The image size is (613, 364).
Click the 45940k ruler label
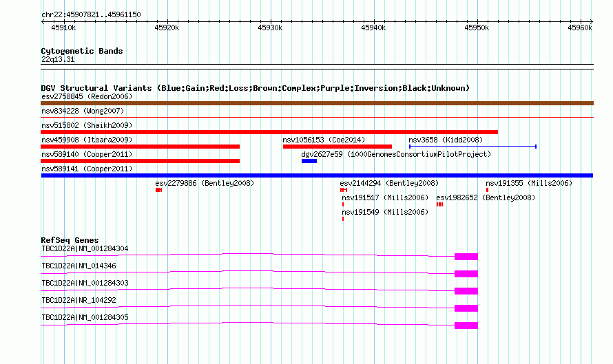pyautogui.click(x=373, y=28)
